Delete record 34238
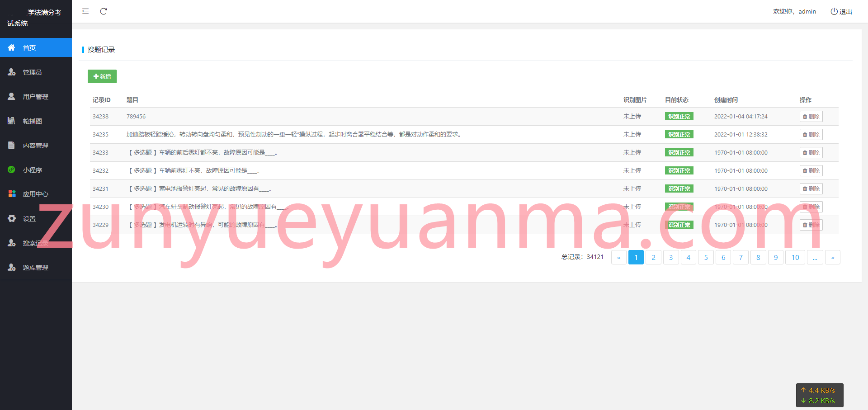The width and height of the screenshot is (868, 410). coord(811,116)
